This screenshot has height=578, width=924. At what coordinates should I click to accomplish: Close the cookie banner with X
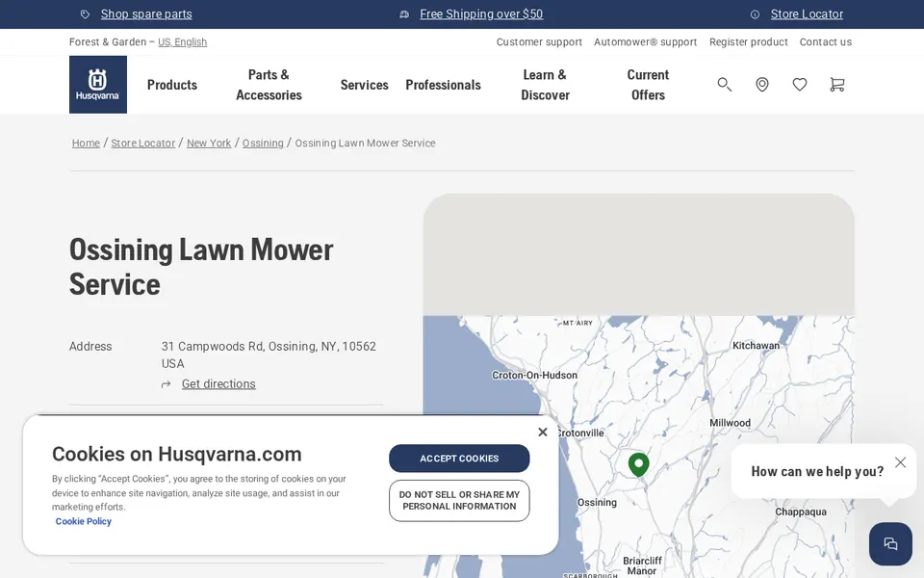tap(543, 432)
